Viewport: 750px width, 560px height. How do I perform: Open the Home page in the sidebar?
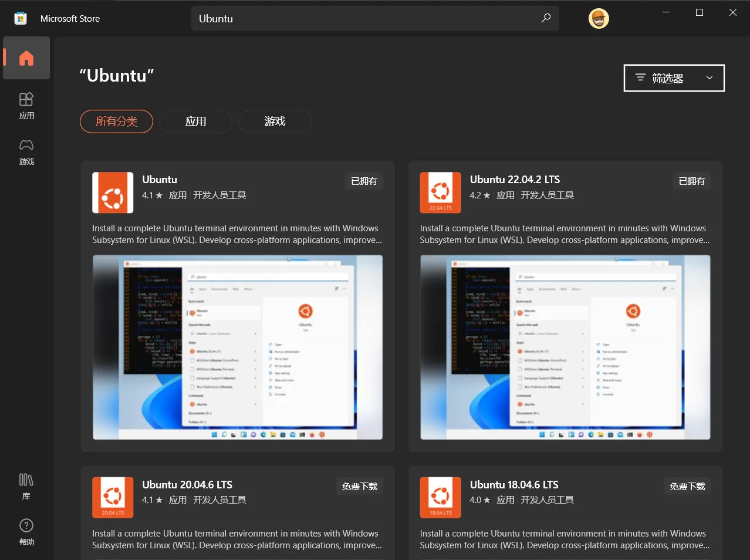tap(26, 58)
